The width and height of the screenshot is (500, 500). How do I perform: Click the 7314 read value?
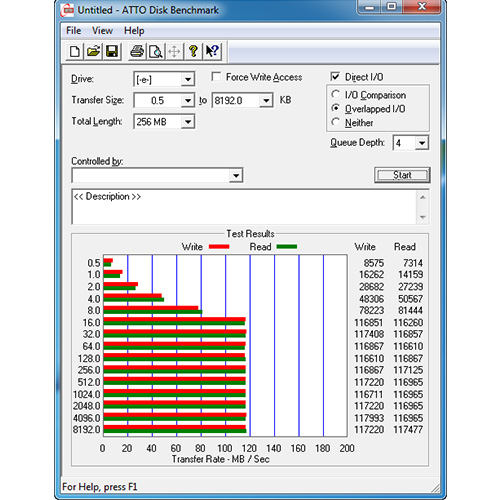(x=413, y=263)
